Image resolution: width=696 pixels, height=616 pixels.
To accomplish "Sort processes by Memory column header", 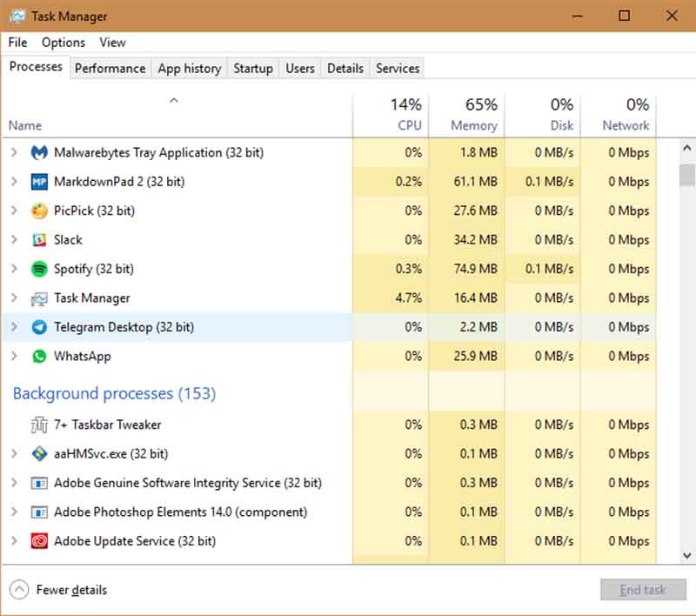I will coord(473,115).
